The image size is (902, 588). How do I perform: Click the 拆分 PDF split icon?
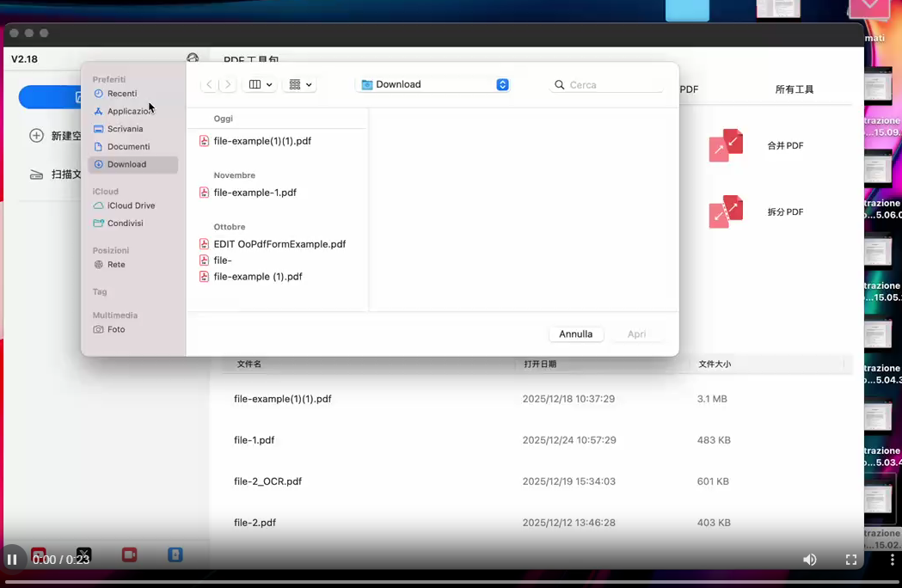(726, 211)
